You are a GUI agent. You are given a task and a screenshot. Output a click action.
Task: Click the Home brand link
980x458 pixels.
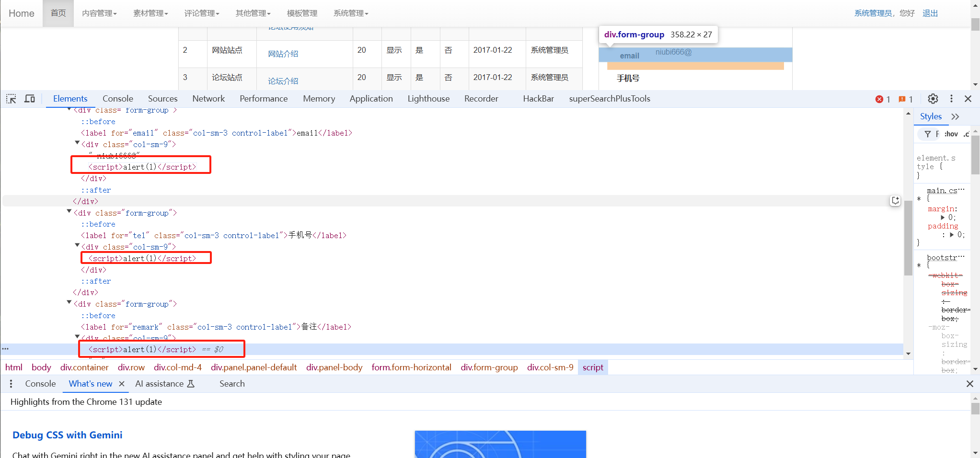point(21,13)
